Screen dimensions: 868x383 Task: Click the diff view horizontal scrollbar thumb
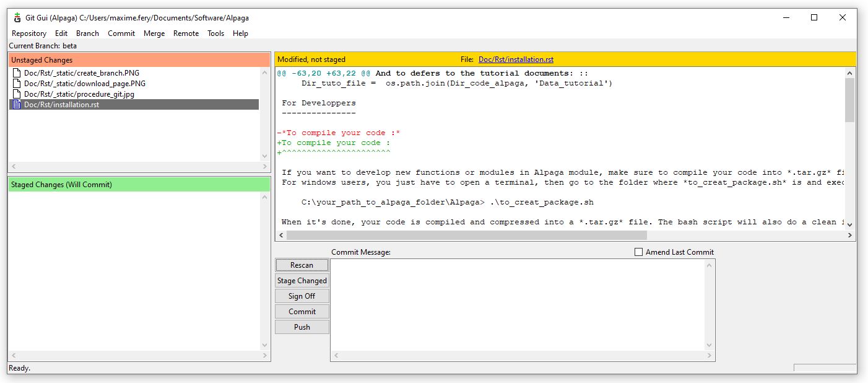[x=467, y=236]
